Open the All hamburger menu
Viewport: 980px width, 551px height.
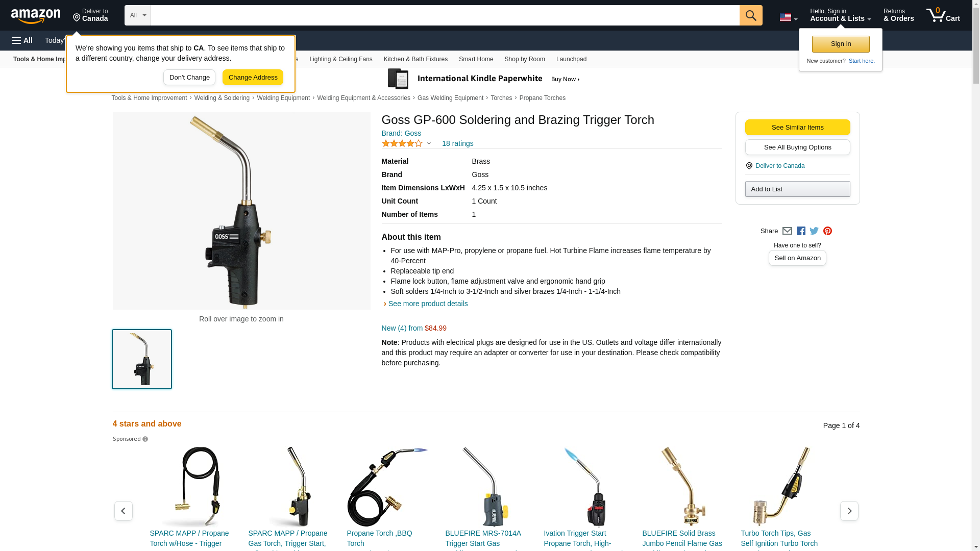click(22, 40)
